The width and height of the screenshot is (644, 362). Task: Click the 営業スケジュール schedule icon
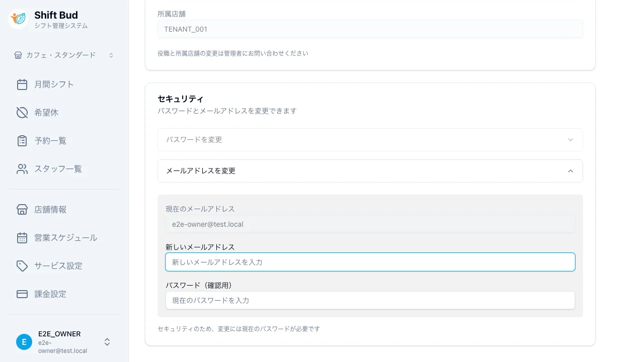click(x=22, y=237)
